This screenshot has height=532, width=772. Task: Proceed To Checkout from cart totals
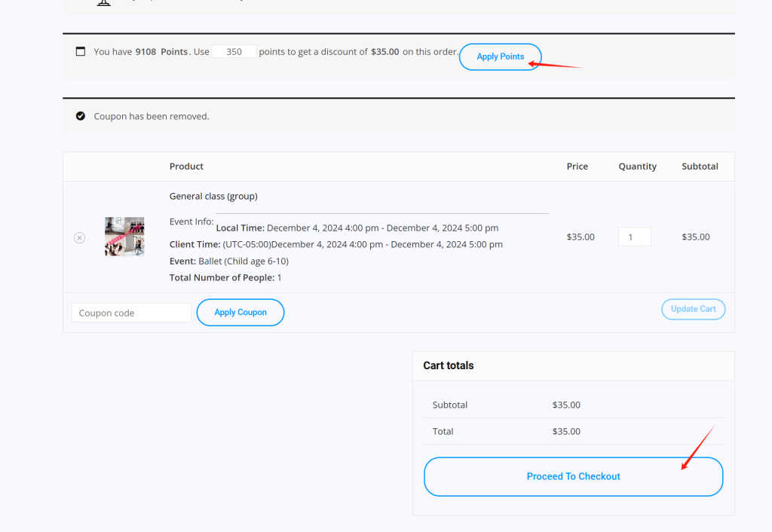point(573,476)
